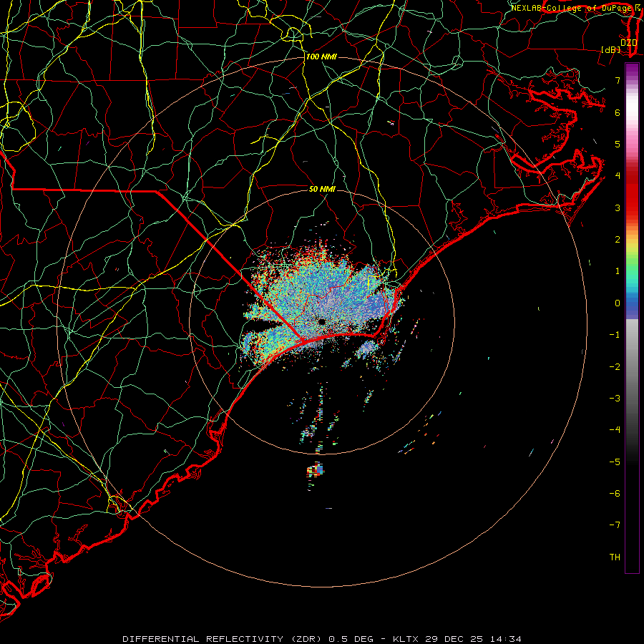Click the black radar site dot at center
Viewport: 644px width, 644px height.
click(x=321, y=321)
